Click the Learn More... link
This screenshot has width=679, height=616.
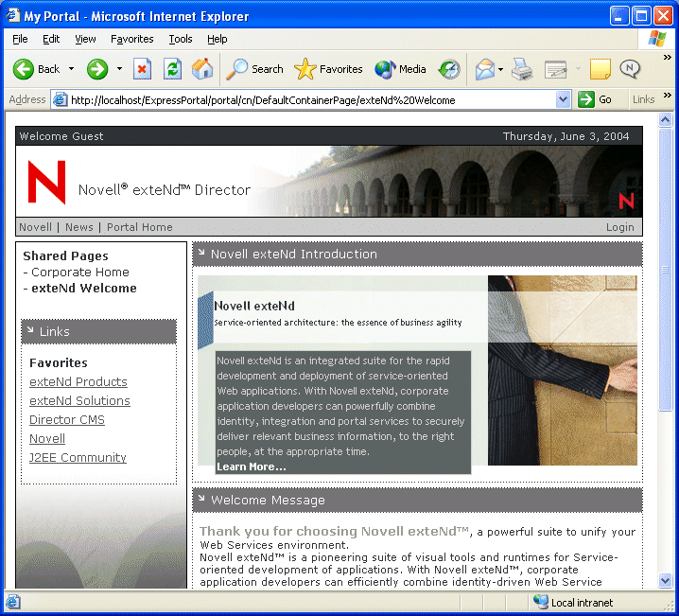click(x=252, y=466)
